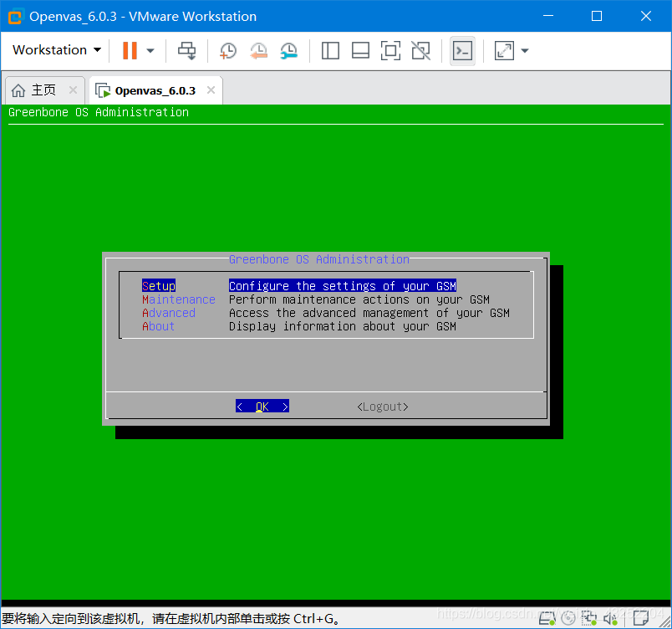The width and height of the screenshot is (672, 629).
Task: Pause the virtual machine
Action: tap(130, 50)
